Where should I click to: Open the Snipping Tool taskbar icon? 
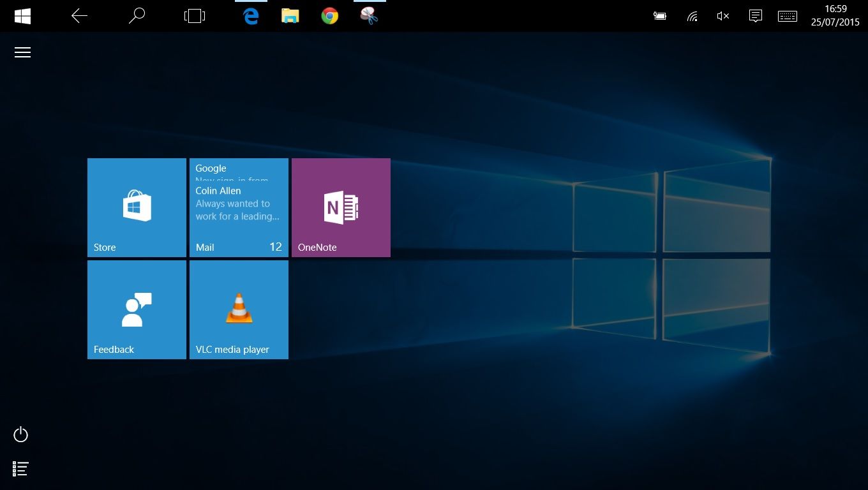tap(370, 16)
